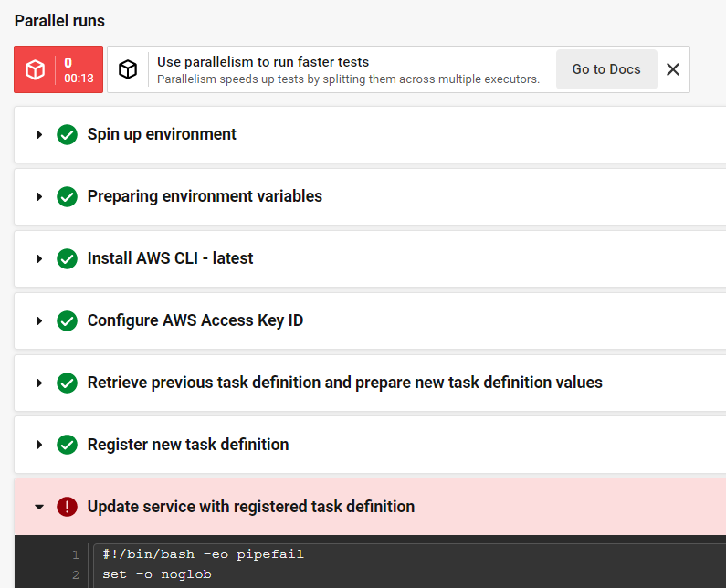
Task: Dismiss the parallelism banner with the X
Action: point(673,69)
